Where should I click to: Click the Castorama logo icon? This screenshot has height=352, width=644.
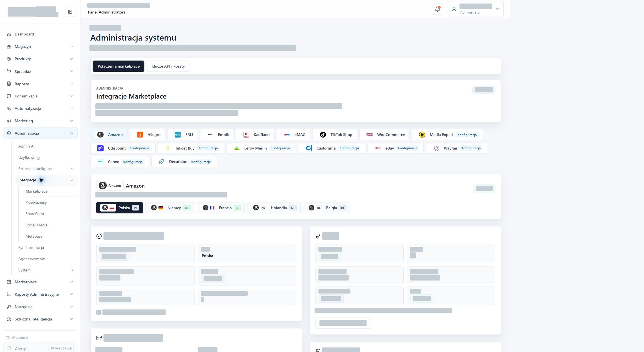click(x=309, y=148)
